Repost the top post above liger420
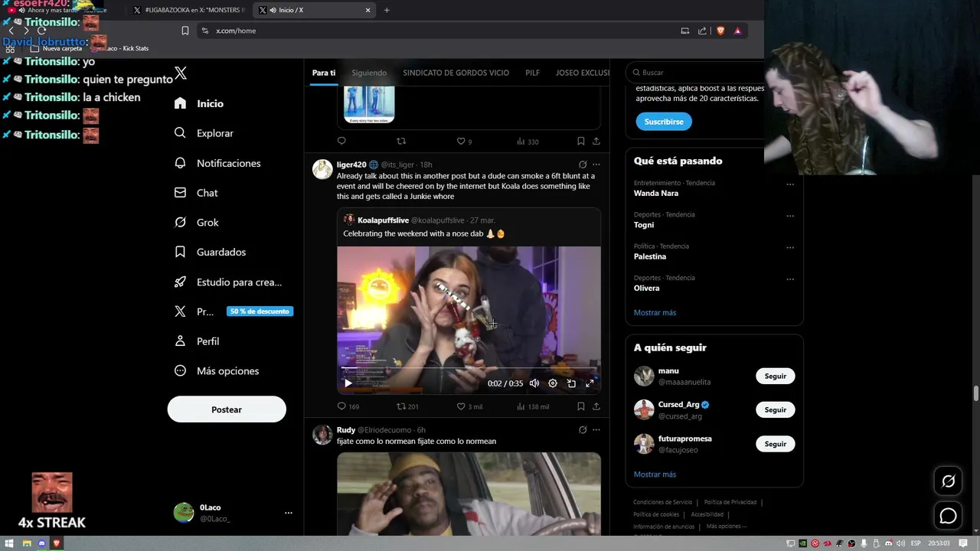The width and height of the screenshot is (980, 551). pos(401,142)
